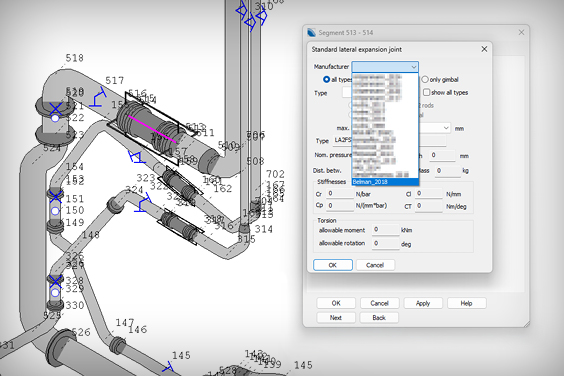Select the 'only gimbal' radio button
This screenshot has width=564, height=376.
[x=425, y=79]
